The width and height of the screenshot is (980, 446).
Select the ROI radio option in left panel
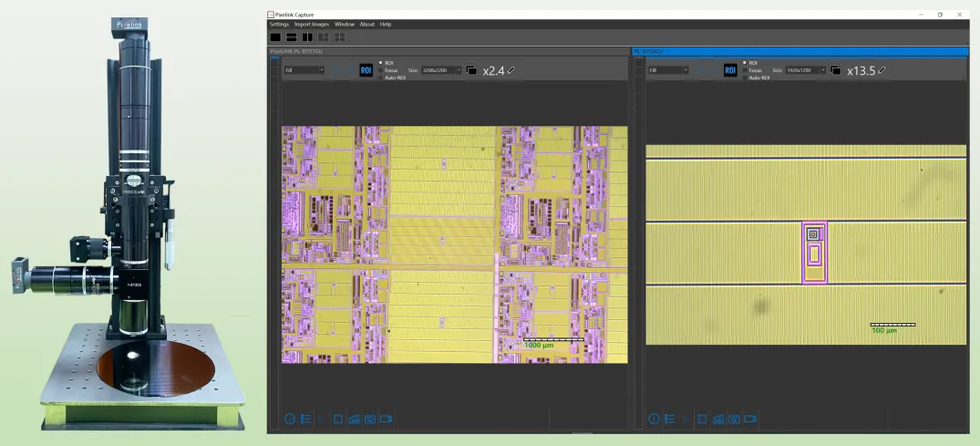pyautogui.click(x=381, y=63)
